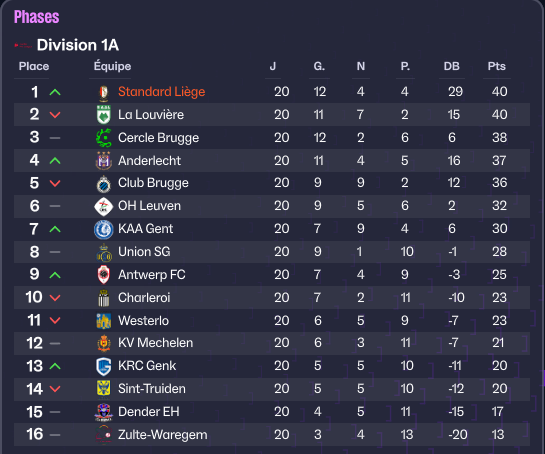
Task: Click the Division 1A competition logo
Action: [x=23, y=45]
